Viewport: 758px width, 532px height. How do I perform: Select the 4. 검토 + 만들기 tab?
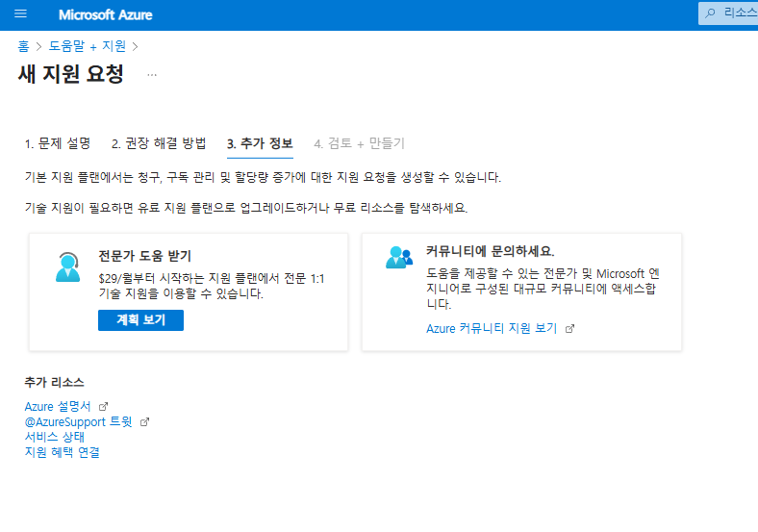pyautogui.click(x=359, y=143)
